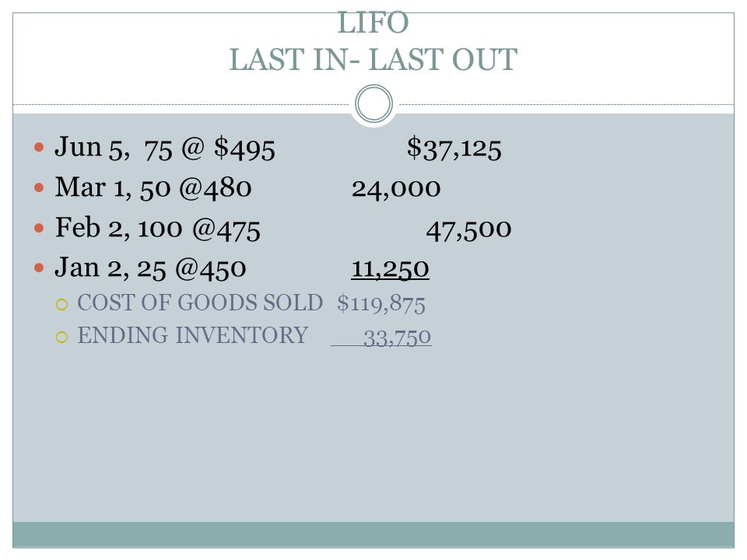Click the orange bullet beside Jan 2
This screenshot has width=747, height=560.
tap(39, 268)
